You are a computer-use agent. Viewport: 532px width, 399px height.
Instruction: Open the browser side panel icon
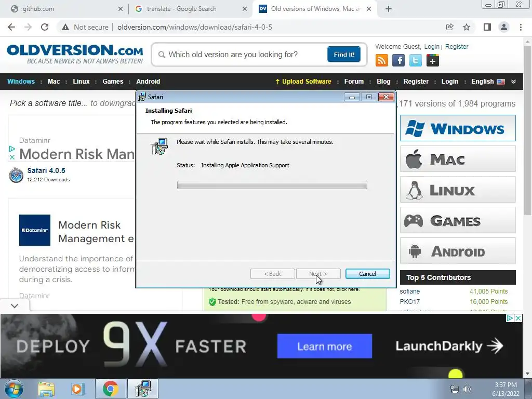pos(487,27)
